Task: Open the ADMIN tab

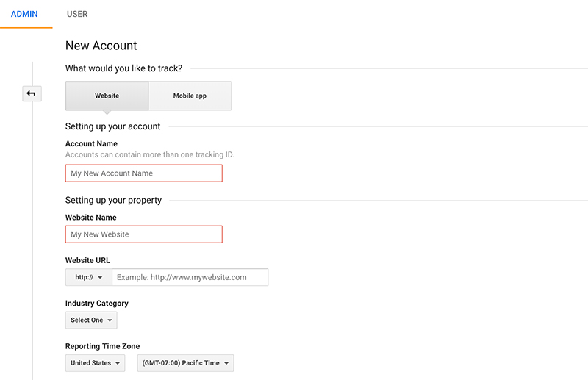Action: point(24,14)
